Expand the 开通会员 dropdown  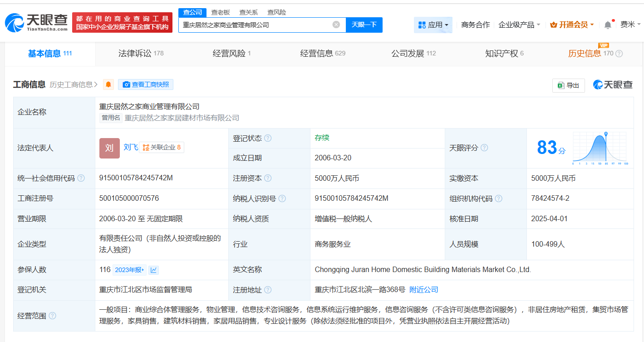571,25
